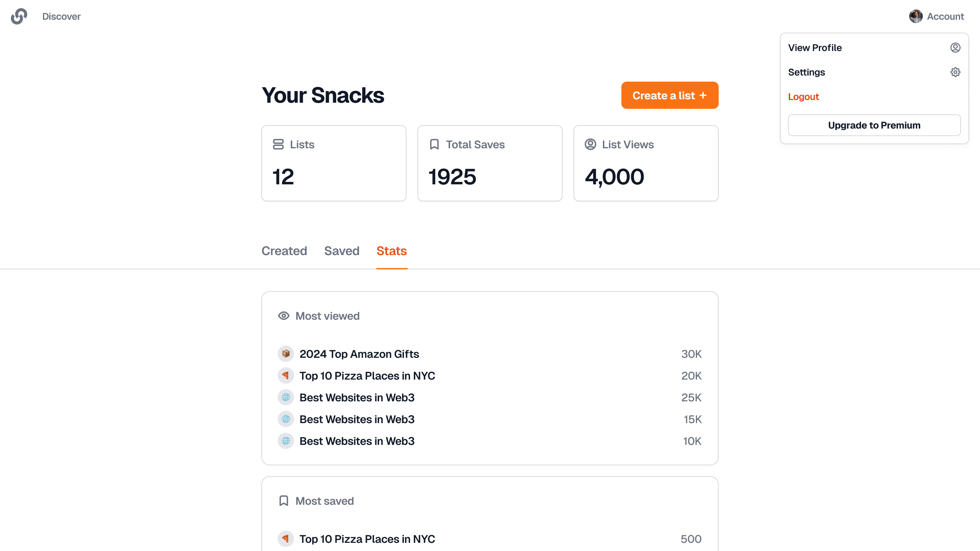This screenshot has width=980, height=551.
Task: Click the Create a list button
Action: pyautogui.click(x=670, y=96)
